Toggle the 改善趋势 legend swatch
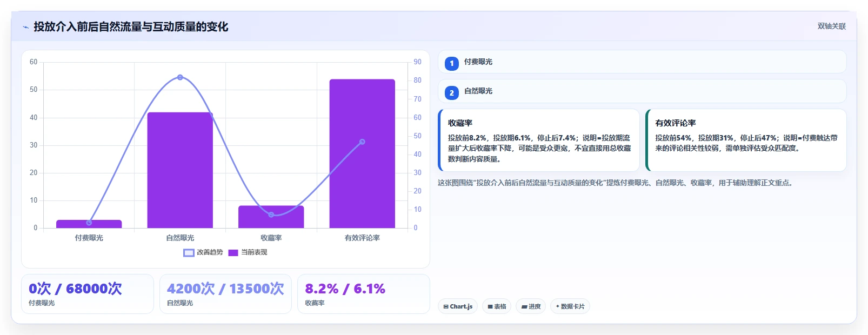The width and height of the screenshot is (868, 335). 189,252
